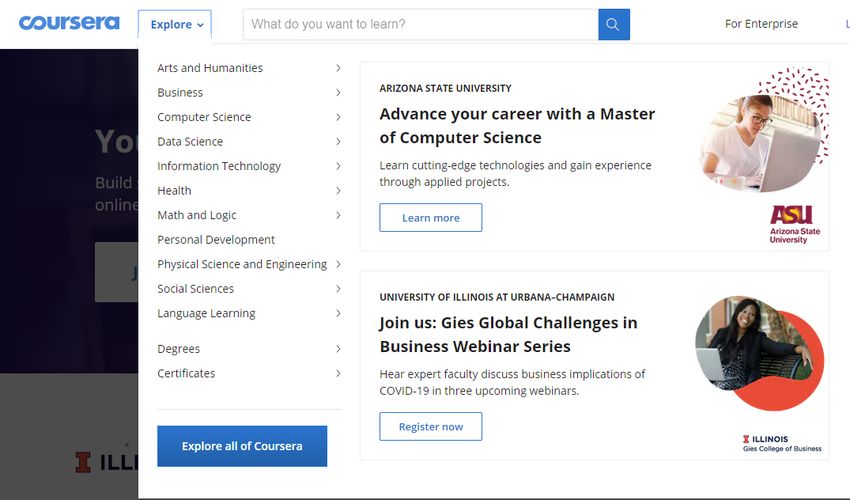850x500 pixels.
Task: Click the Illinois Gies College of Business logo
Action: (782, 443)
